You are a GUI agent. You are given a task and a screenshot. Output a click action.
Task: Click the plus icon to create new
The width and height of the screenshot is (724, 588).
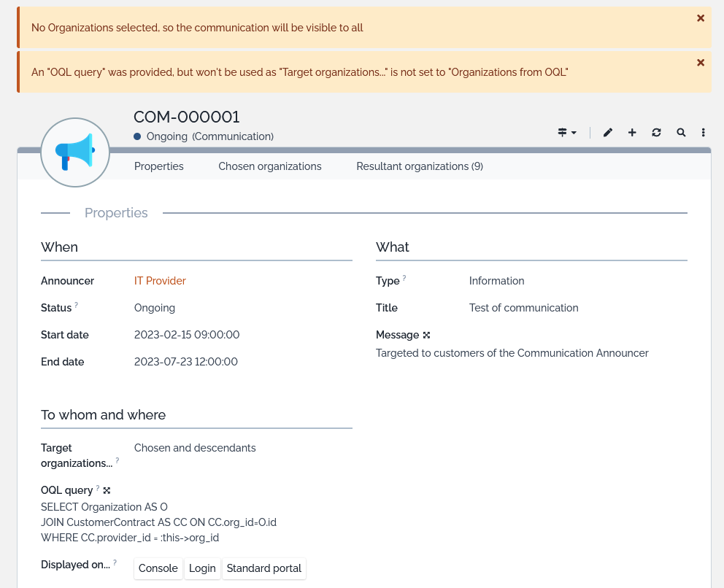[632, 133]
